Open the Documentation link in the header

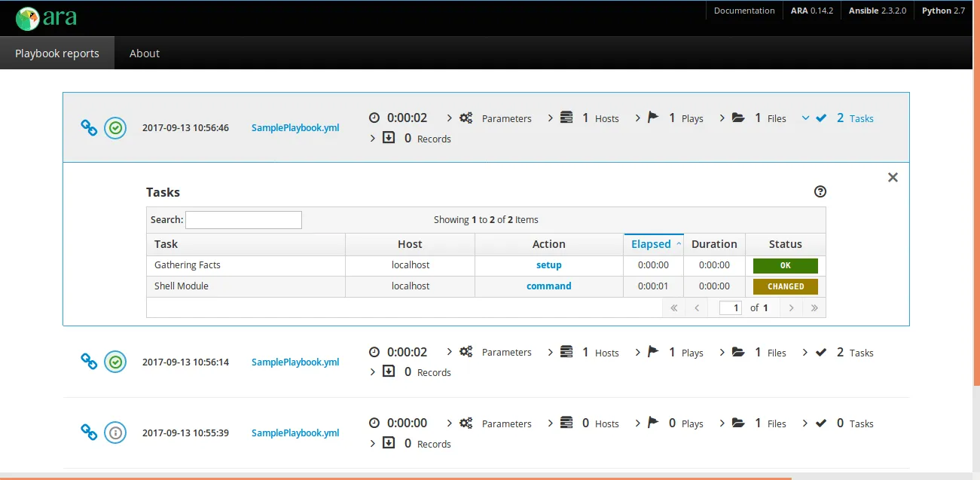pyautogui.click(x=743, y=11)
